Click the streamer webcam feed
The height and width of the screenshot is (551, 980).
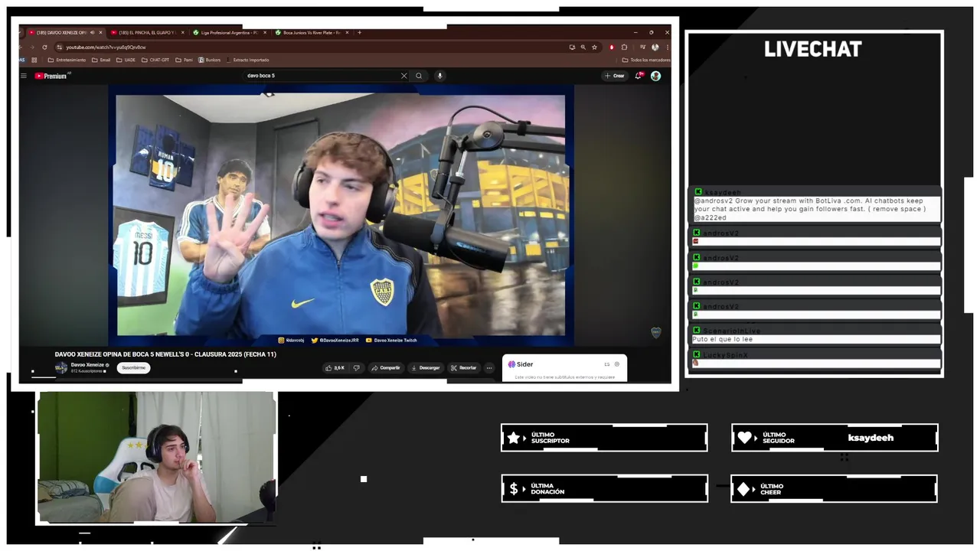tap(156, 458)
